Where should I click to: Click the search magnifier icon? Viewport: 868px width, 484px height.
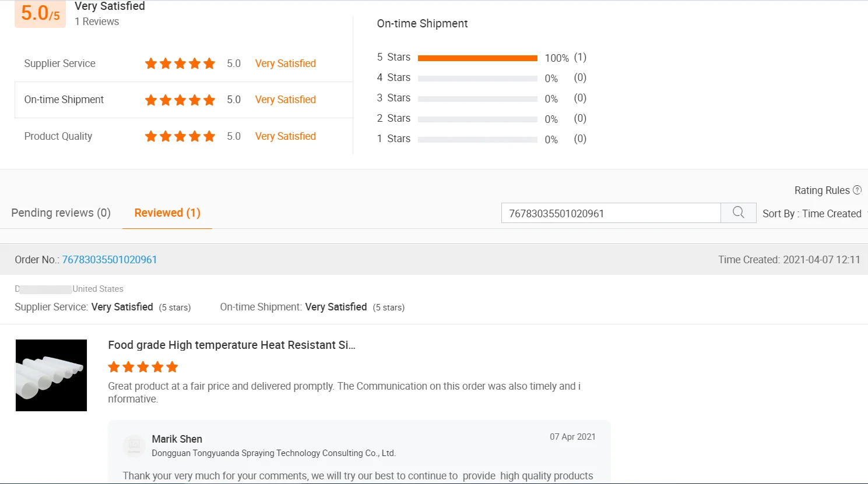coord(738,213)
